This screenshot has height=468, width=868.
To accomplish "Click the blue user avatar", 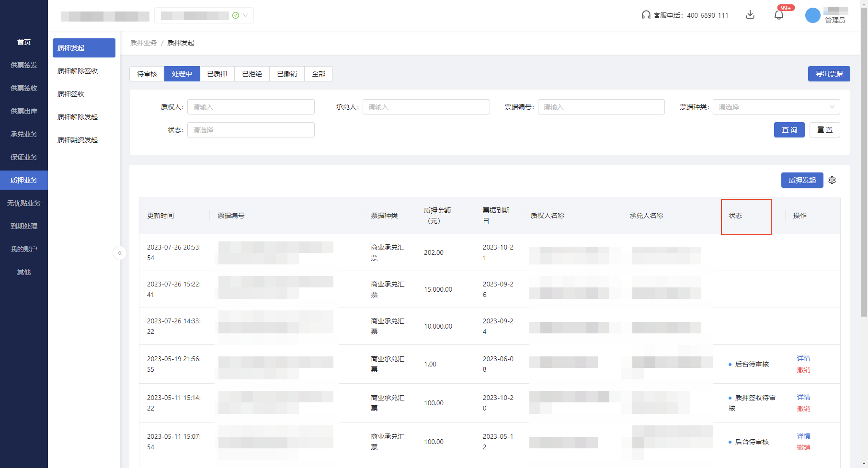I will 812,15.
